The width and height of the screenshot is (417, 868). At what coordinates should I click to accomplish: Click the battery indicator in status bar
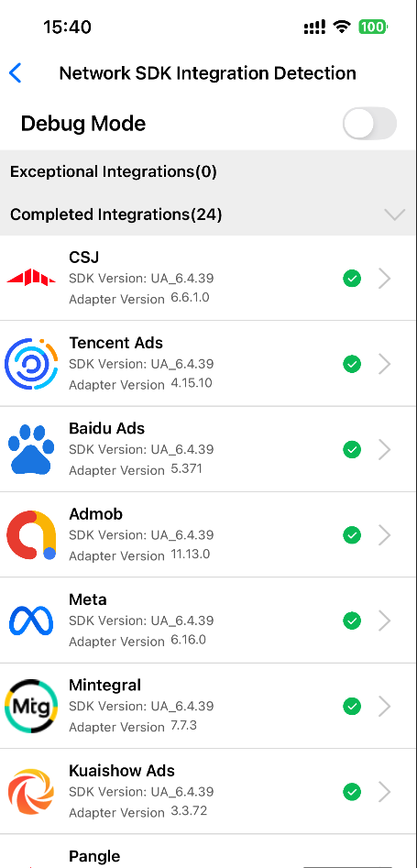(x=373, y=27)
